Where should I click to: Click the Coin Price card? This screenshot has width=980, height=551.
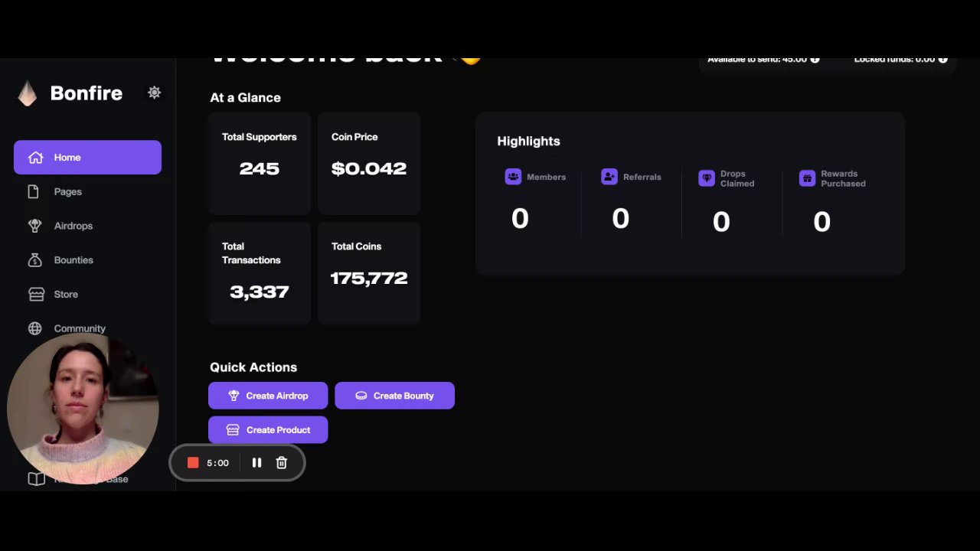tap(369, 164)
